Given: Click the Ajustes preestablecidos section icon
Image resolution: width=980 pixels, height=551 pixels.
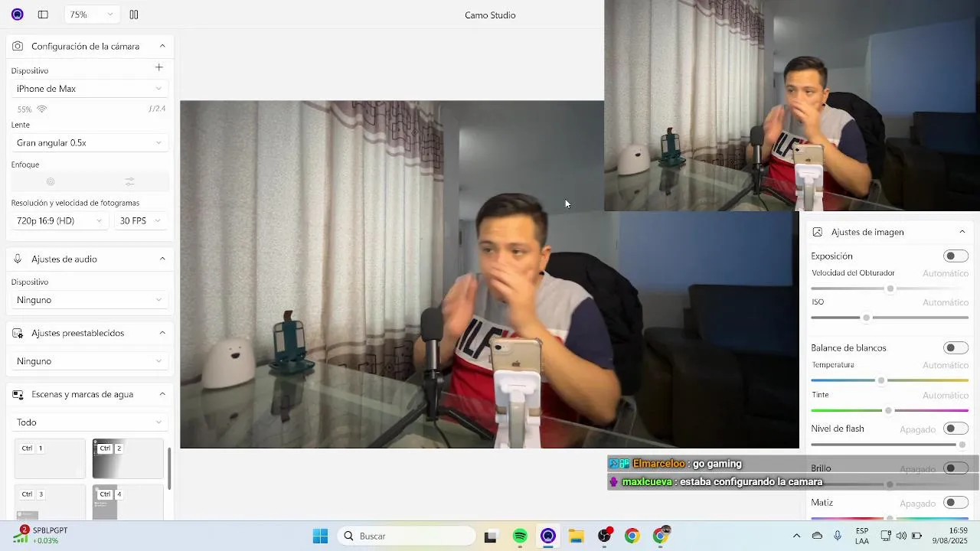Looking at the screenshot, I should click(x=18, y=334).
